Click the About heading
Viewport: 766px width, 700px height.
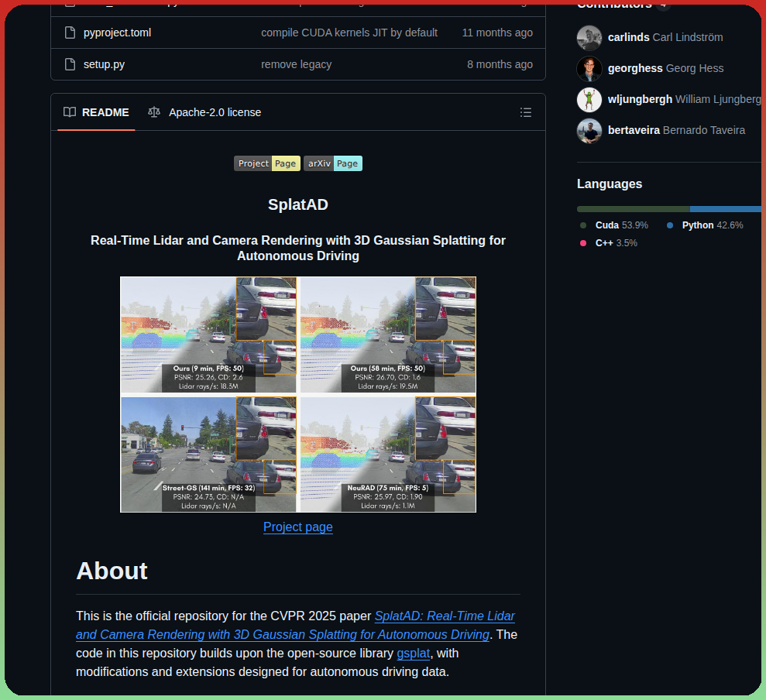point(112,571)
